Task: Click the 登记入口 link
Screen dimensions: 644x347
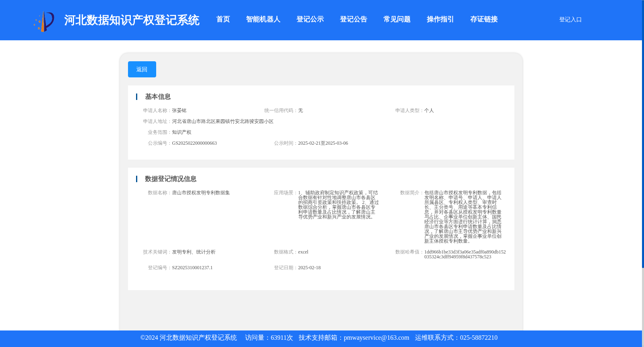Action: 570,19
